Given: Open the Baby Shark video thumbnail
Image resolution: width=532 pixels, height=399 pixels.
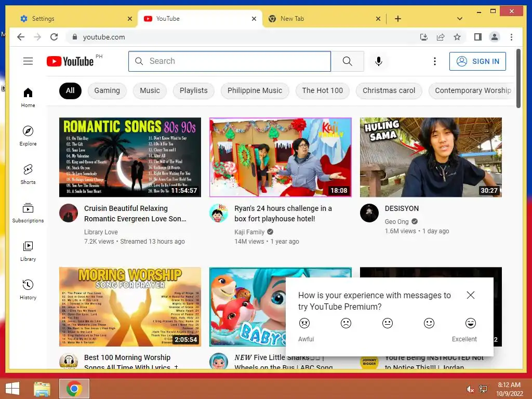Looking at the screenshot, I should click(x=247, y=307).
